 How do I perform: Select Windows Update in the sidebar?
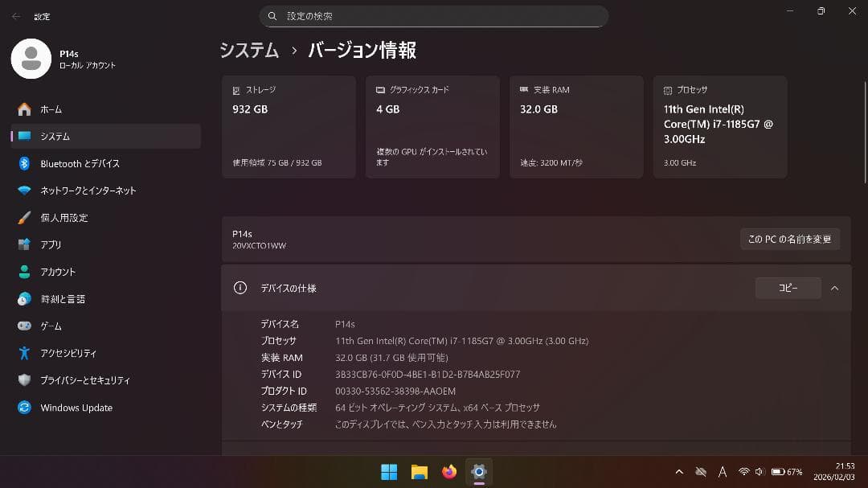tap(76, 408)
